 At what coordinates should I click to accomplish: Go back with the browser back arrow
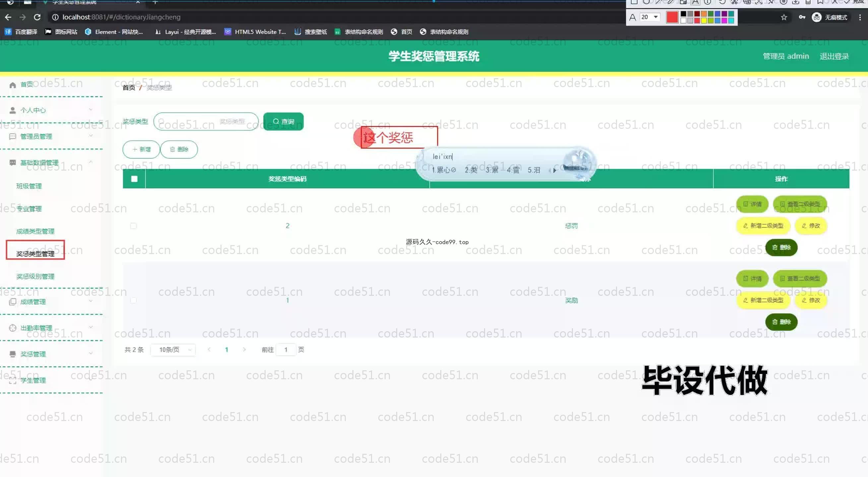(8, 17)
